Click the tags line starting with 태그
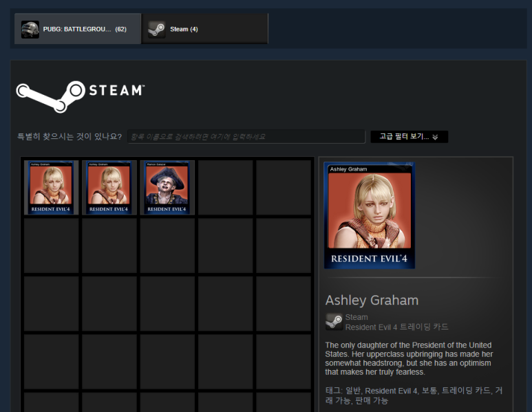The image size is (532, 412). pos(414,395)
